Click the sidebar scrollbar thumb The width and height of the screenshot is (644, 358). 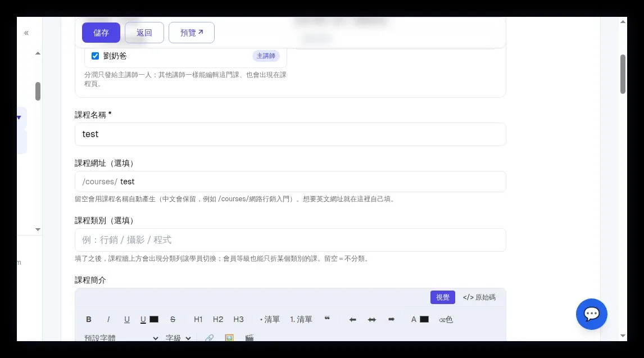pos(38,91)
